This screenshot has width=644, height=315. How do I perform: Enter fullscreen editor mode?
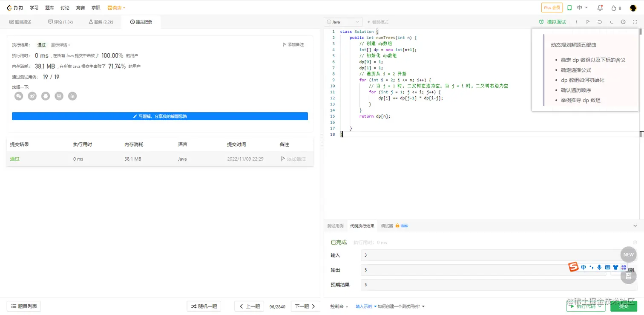point(635,22)
